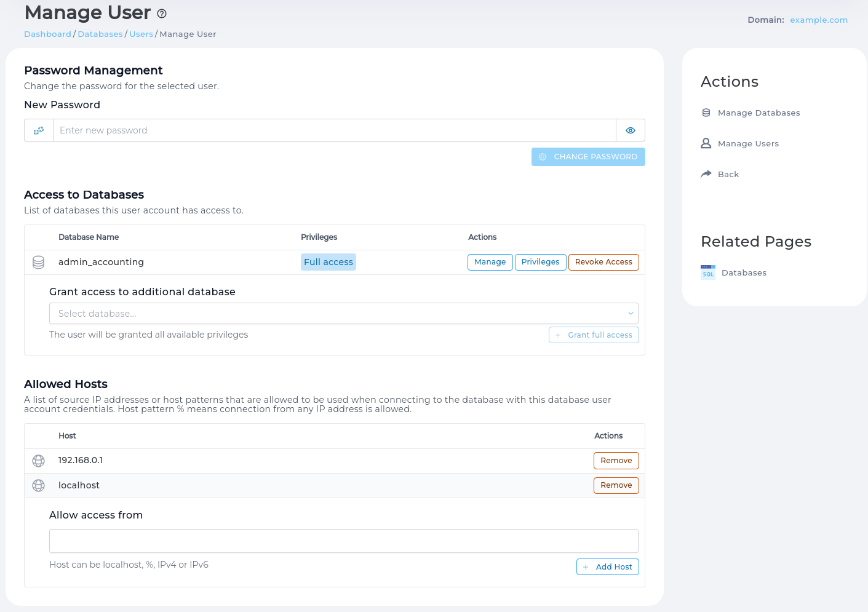Click the database icon beside admin_accounting
This screenshot has width=868, height=612.
pyautogui.click(x=38, y=262)
